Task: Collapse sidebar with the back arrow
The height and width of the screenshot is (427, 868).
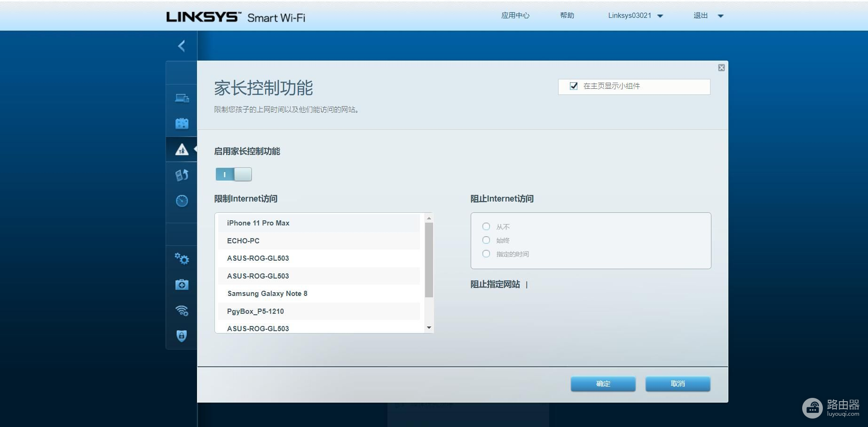Action: [181, 46]
